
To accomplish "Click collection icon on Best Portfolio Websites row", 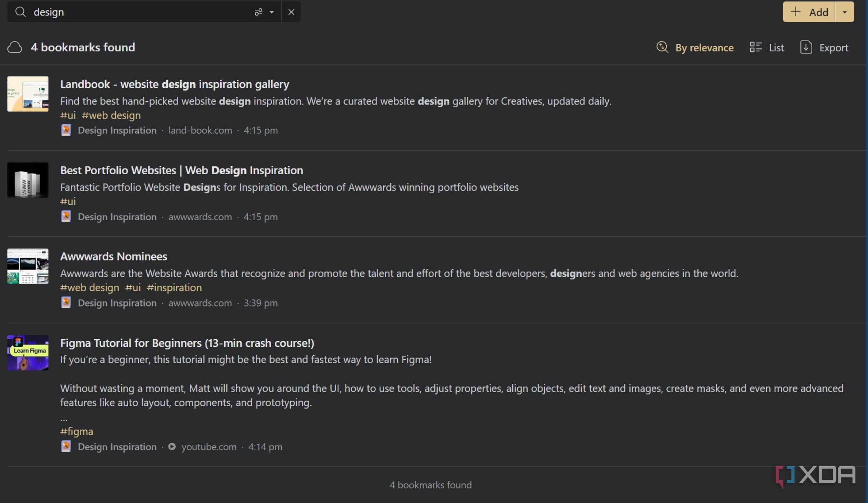I will point(66,217).
